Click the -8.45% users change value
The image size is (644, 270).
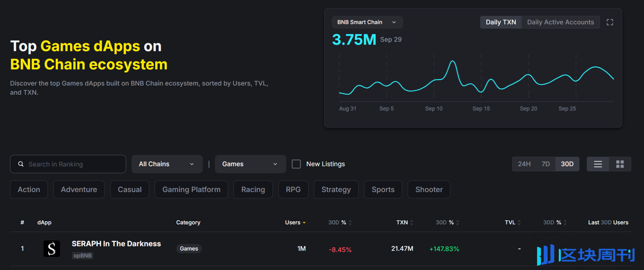click(x=340, y=250)
